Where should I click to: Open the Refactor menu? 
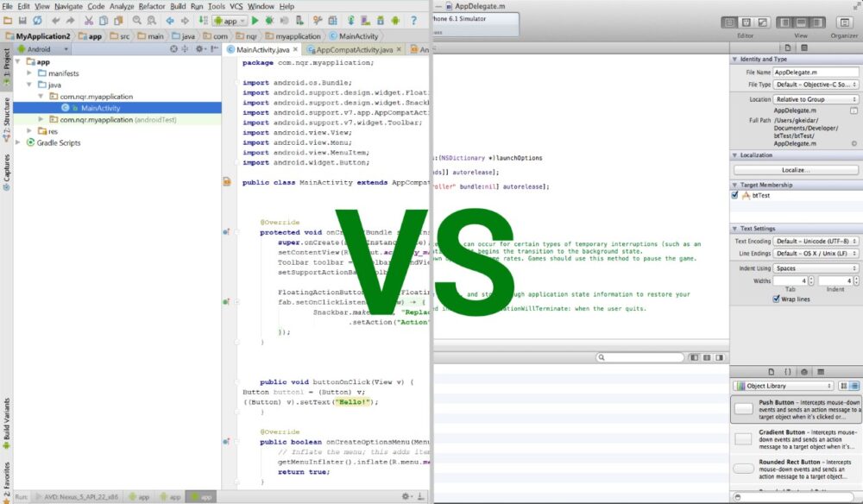click(152, 6)
